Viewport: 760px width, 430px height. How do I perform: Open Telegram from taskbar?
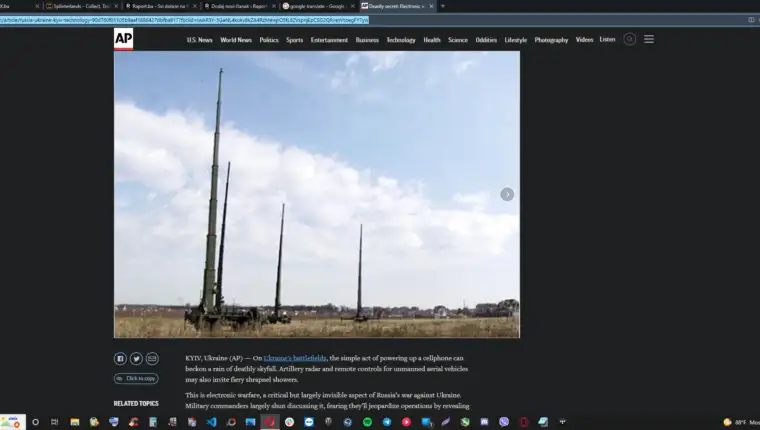click(x=387, y=422)
